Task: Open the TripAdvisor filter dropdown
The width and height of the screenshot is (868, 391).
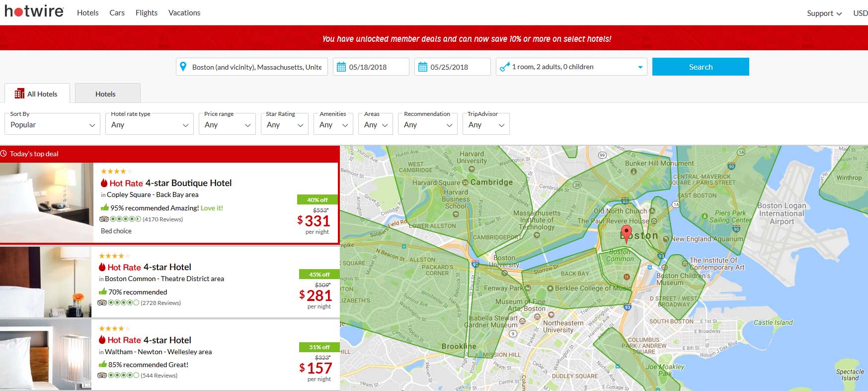Action: click(486, 124)
